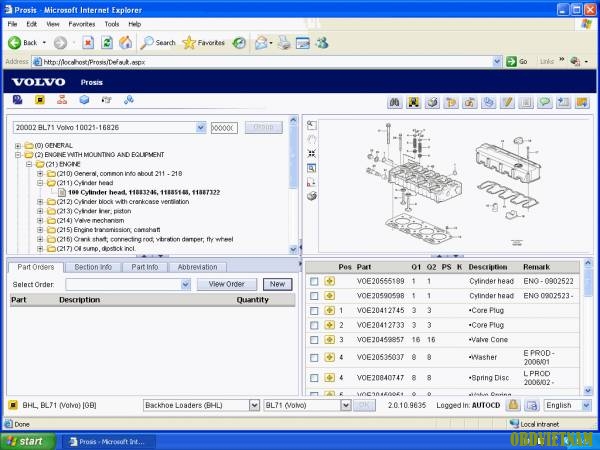Screen dimensions: 600x450
Task: Click the icon left of the English dropdown
Action: pyautogui.click(x=532, y=405)
